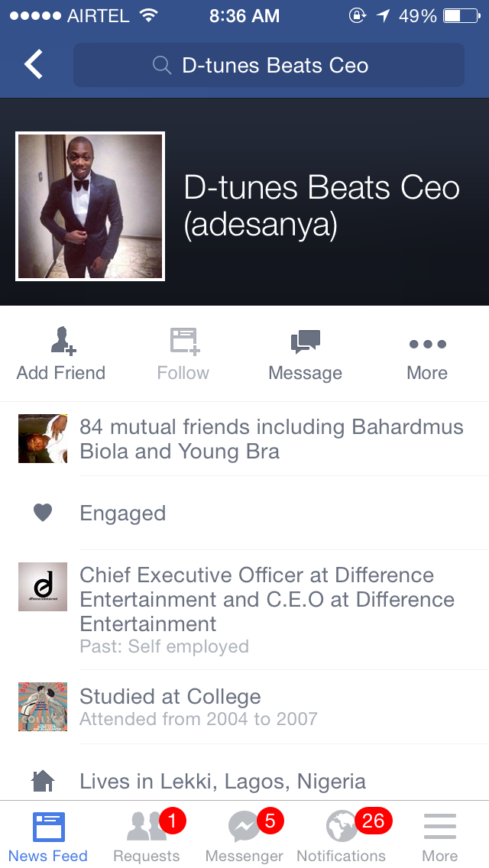Tap the Difference Entertainment logo thumbnail
The image size is (489, 868).
coord(43,587)
